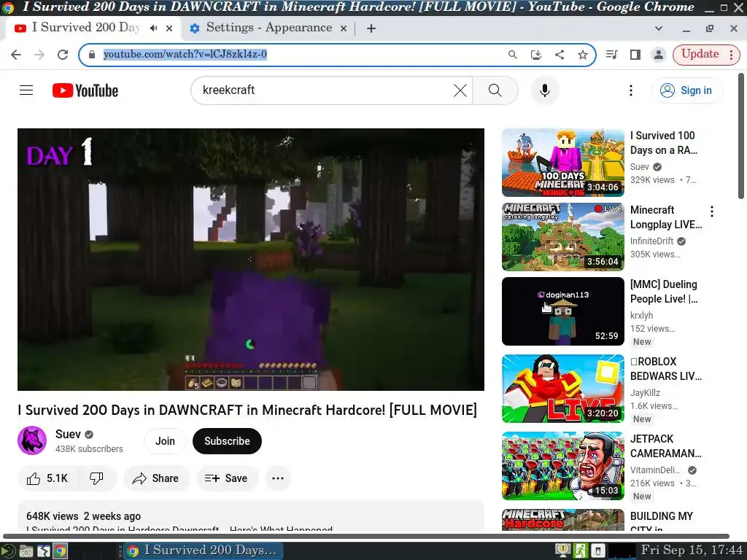Expand the video description box
The width and height of the screenshot is (747, 560).
[x=251, y=516]
